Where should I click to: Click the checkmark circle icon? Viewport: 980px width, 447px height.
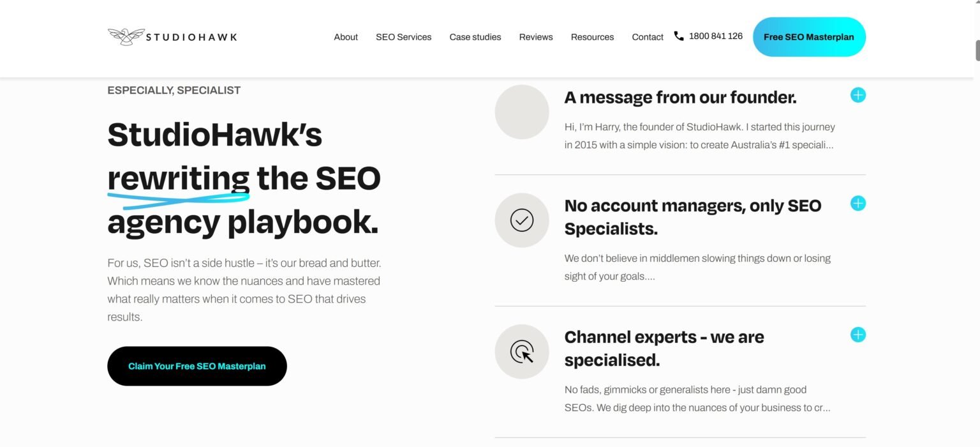click(x=521, y=220)
